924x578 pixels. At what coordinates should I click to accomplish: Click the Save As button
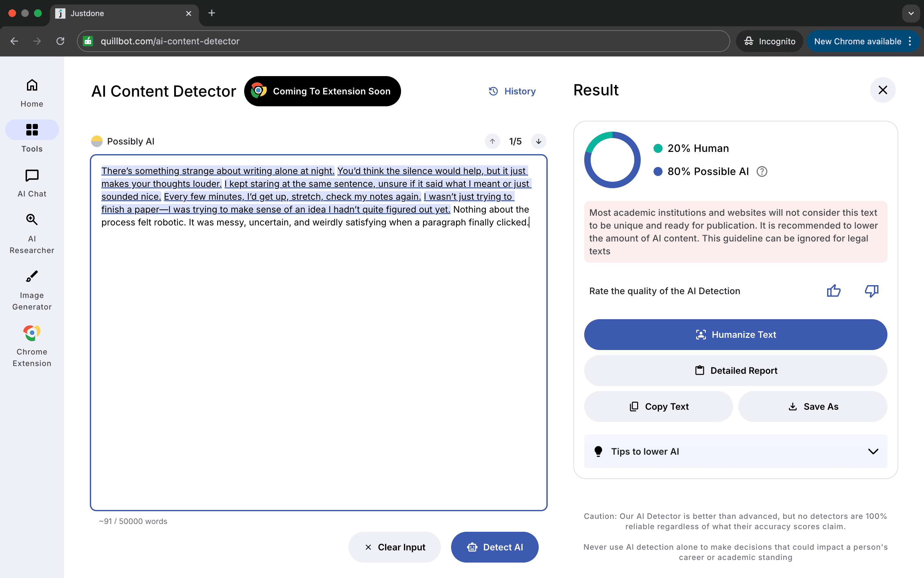coord(812,406)
